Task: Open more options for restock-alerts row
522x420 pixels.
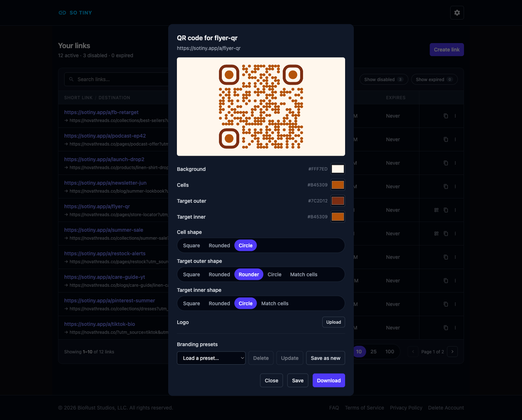Action: pos(455,257)
